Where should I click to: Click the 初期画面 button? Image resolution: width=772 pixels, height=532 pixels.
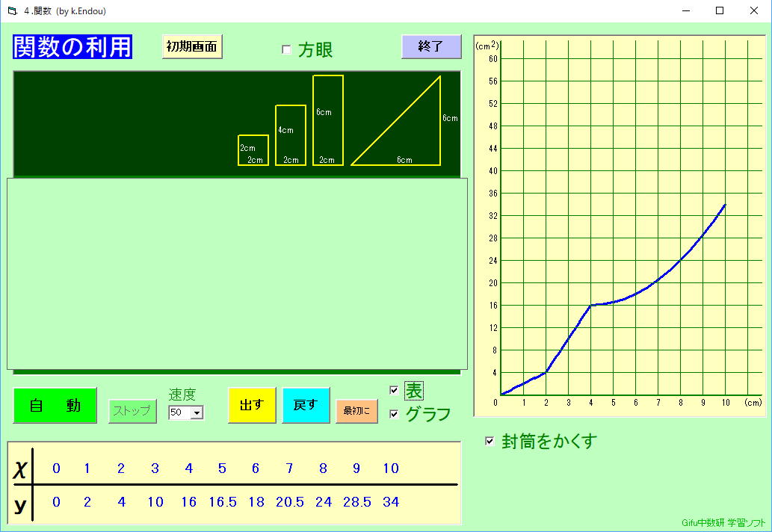[x=192, y=47]
